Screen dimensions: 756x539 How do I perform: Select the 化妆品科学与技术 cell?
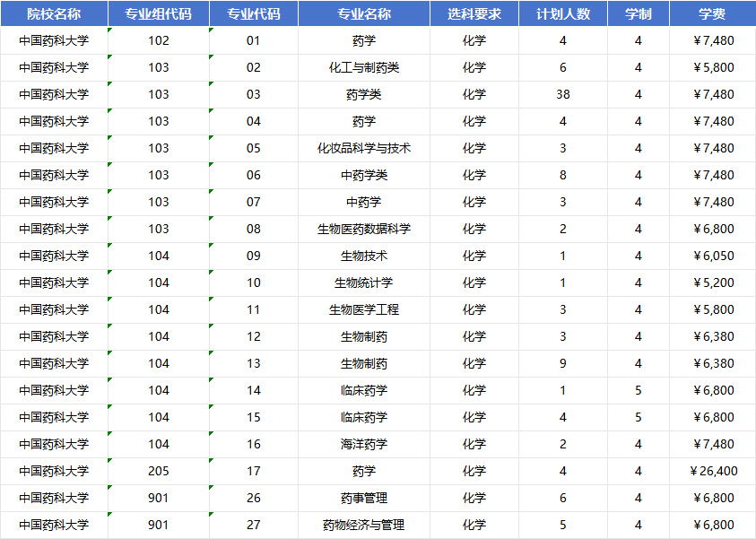click(x=364, y=148)
